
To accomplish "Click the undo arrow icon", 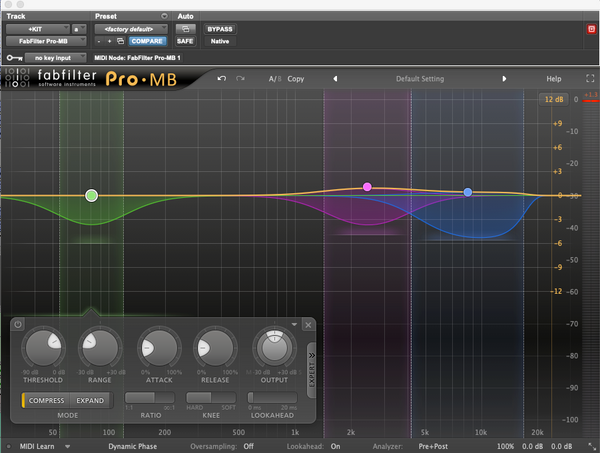I will coord(222,78).
